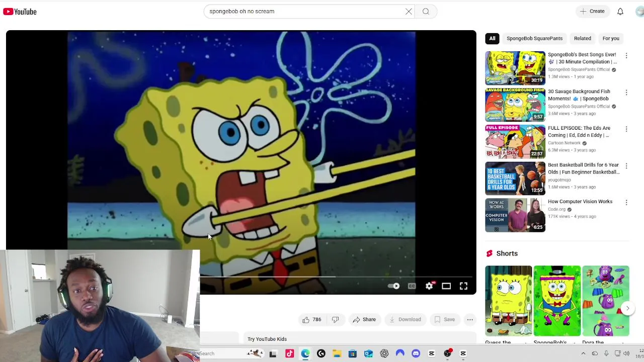Open ChatGPT from the taskbar
644x362 pixels.
click(384, 354)
